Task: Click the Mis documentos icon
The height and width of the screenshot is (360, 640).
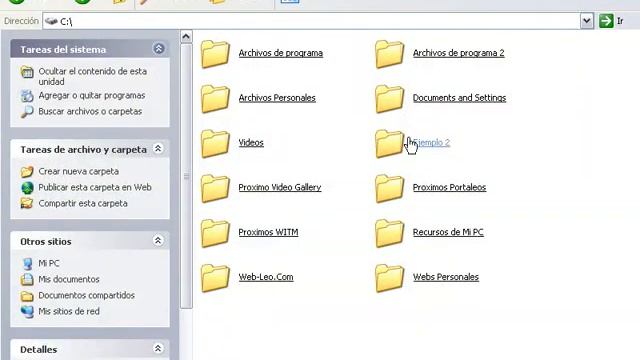Action: click(27, 279)
